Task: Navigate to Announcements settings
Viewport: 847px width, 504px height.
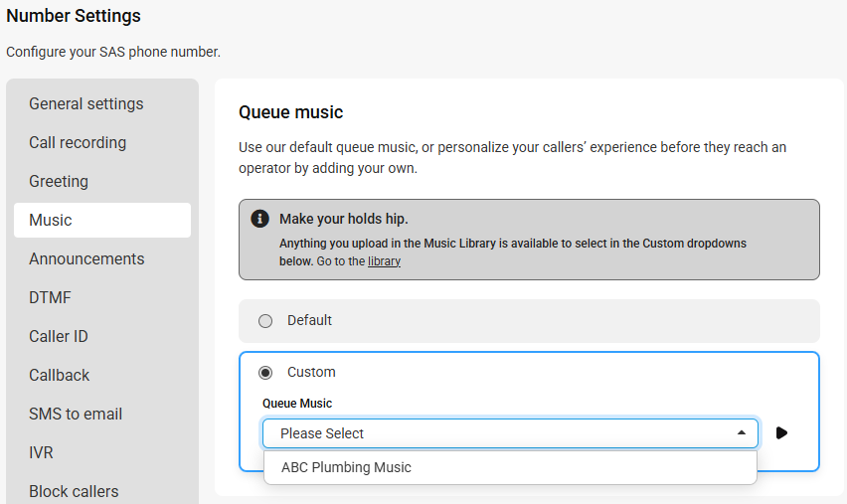Action: [86, 258]
